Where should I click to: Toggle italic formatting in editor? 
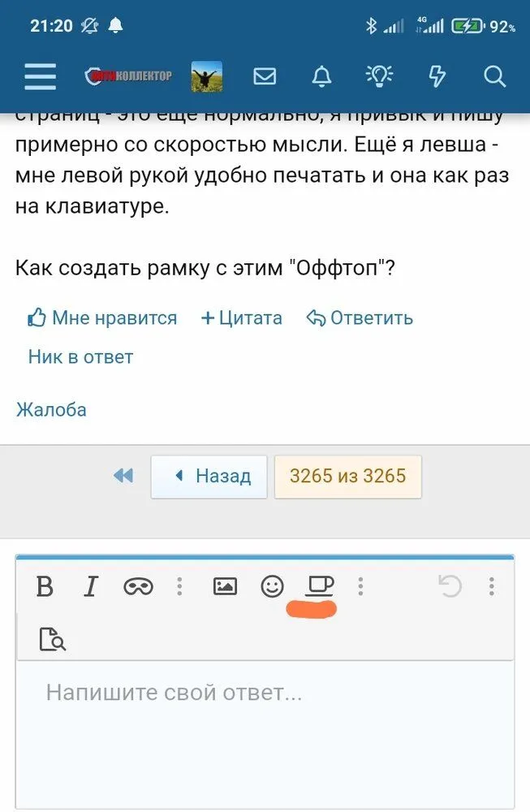click(91, 586)
